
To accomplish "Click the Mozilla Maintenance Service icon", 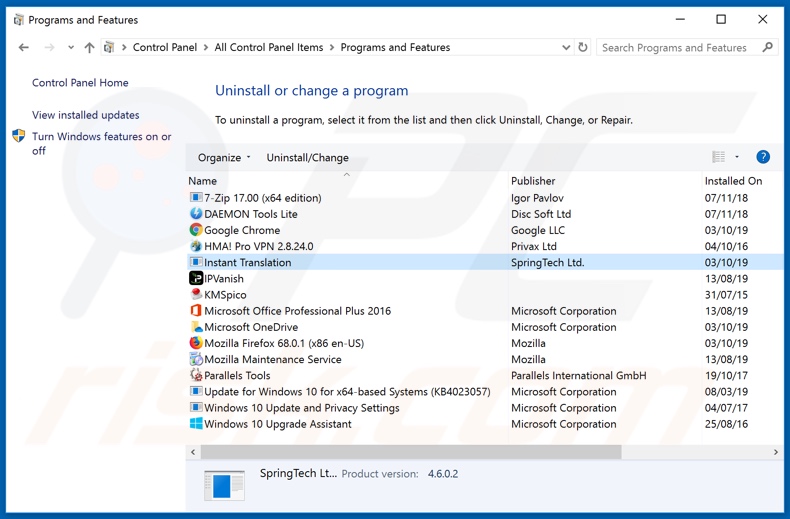I will point(195,359).
